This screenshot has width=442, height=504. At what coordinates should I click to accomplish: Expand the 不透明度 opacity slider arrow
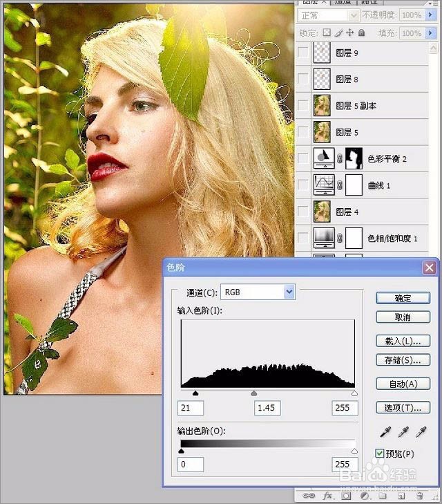pos(430,15)
